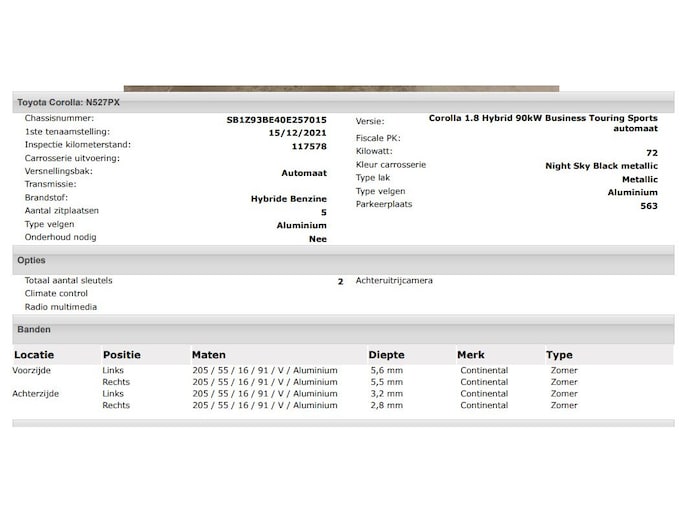Click the Locatie column header
The height and width of the screenshot is (513, 685).
34,355
